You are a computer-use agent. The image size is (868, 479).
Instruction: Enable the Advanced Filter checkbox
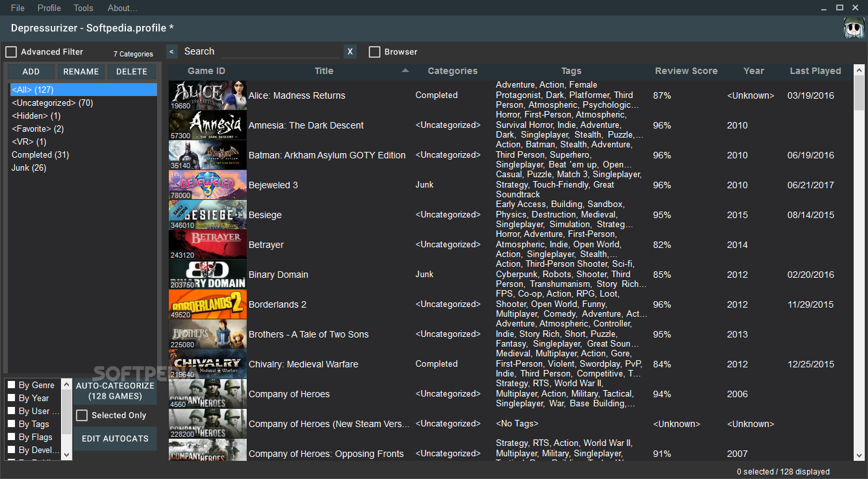click(11, 52)
